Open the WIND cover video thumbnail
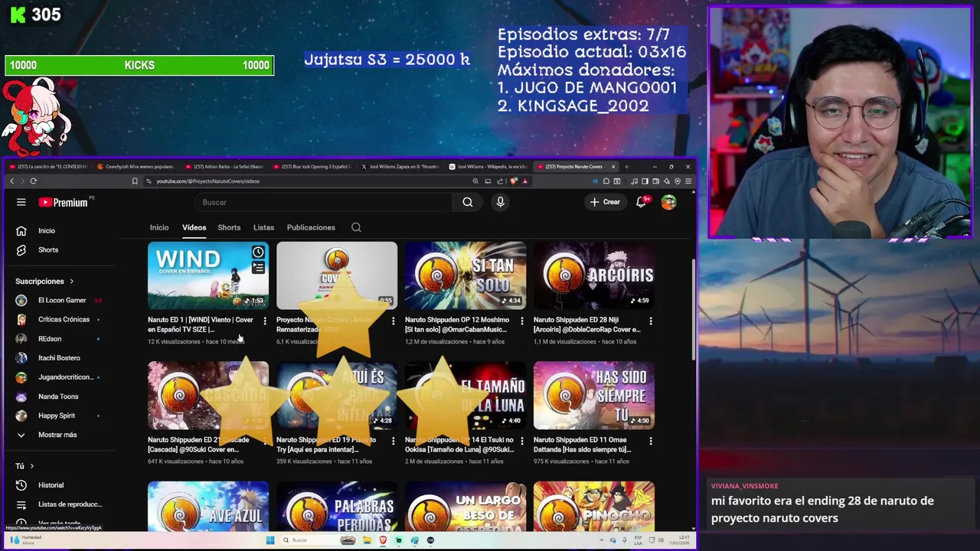The width and height of the screenshot is (980, 551). coord(208,275)
